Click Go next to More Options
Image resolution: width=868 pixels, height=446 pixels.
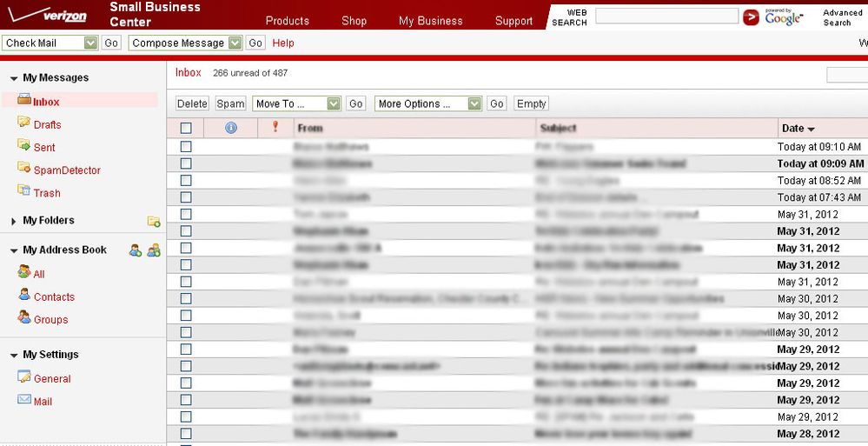496,103
